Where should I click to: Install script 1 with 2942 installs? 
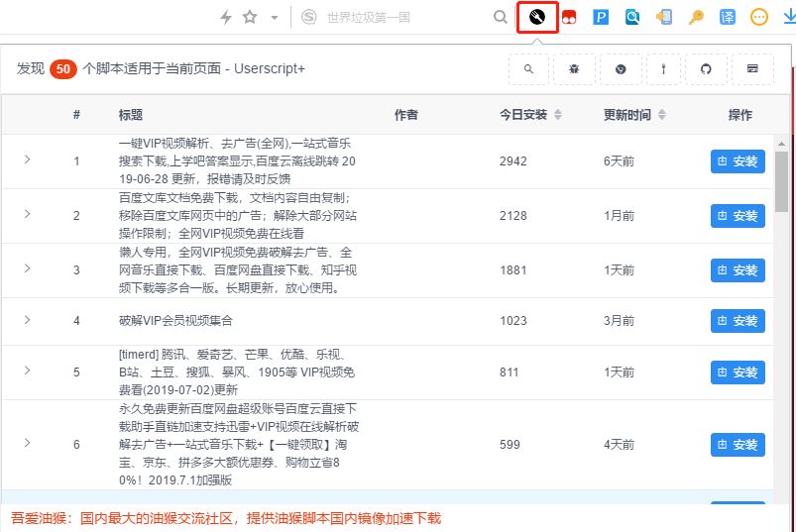[x=738, y=161]
